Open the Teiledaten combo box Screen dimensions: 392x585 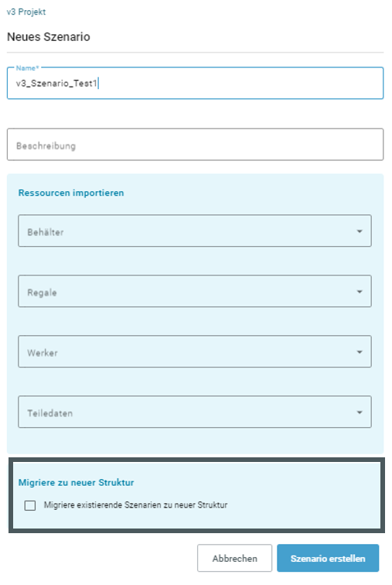(x=195, y=412)
